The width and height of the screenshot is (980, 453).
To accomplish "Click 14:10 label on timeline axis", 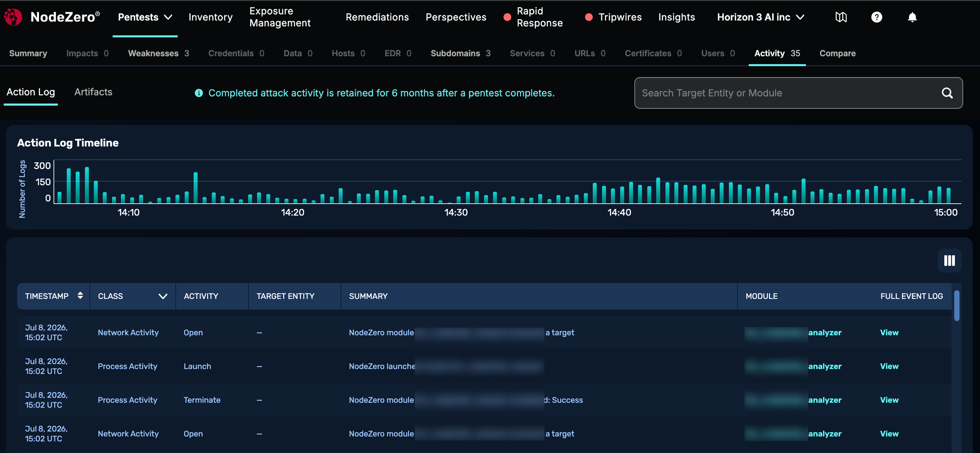I will [x=128, y=212].
